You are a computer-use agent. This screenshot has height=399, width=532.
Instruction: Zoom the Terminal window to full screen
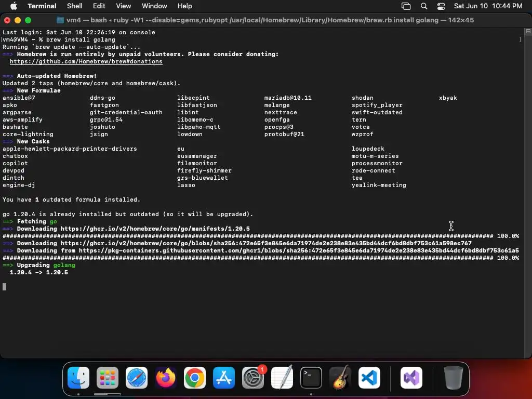[28, 20]
